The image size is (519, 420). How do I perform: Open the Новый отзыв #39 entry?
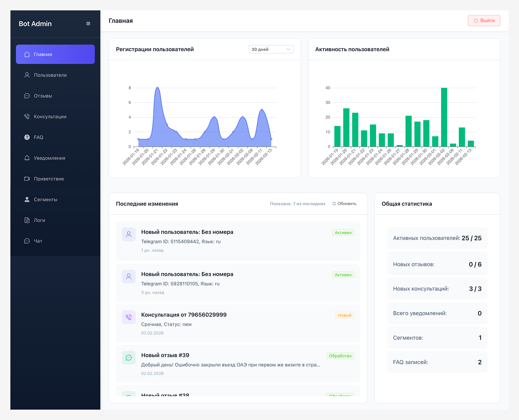(x=165, y=355)
